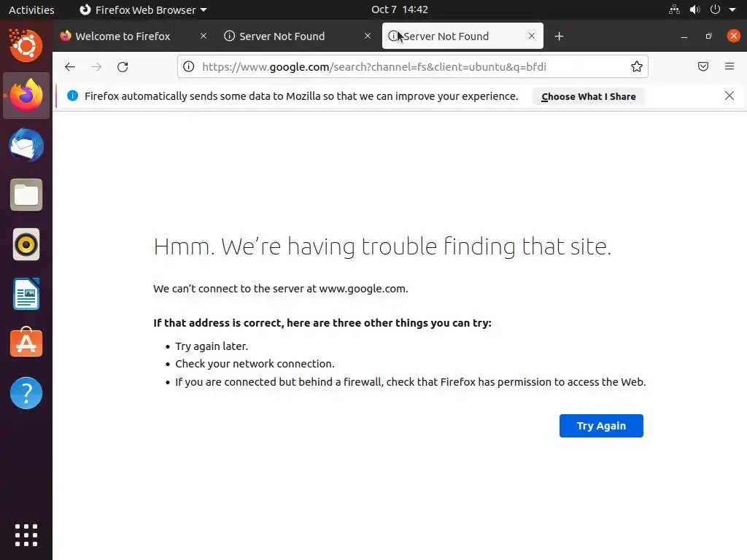The width and height of the screenshot is (747, 560).
Task: Open Activities overview
Action: (x=31, y=9)
